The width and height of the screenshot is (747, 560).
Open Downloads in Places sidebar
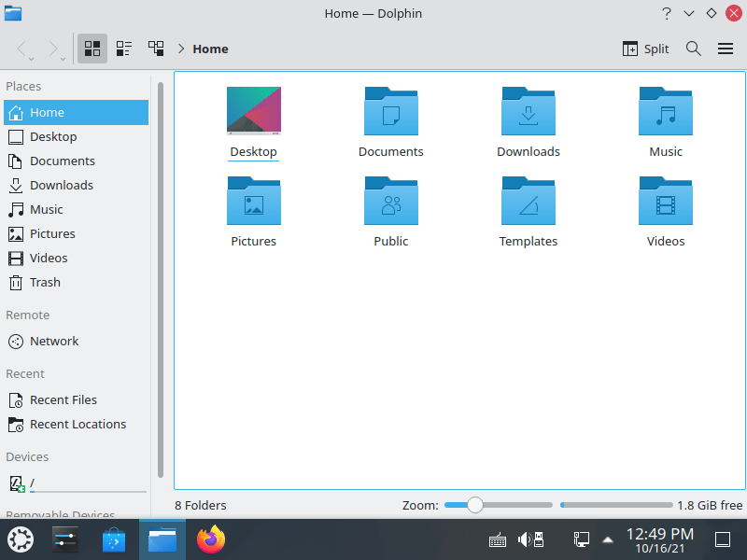pos(77,185)
